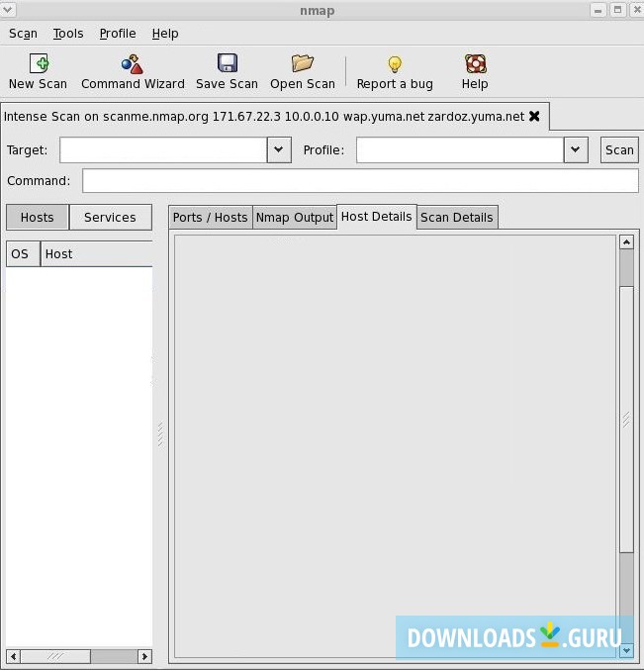Open the Help menu
The width and height of the screenshot is (644, 670).
(165, 34)
